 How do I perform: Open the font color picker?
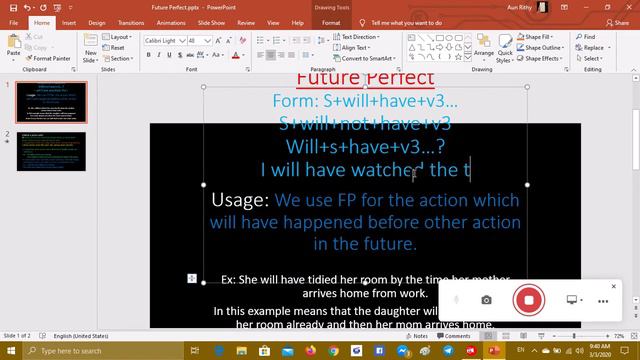(x=236, y=55)
